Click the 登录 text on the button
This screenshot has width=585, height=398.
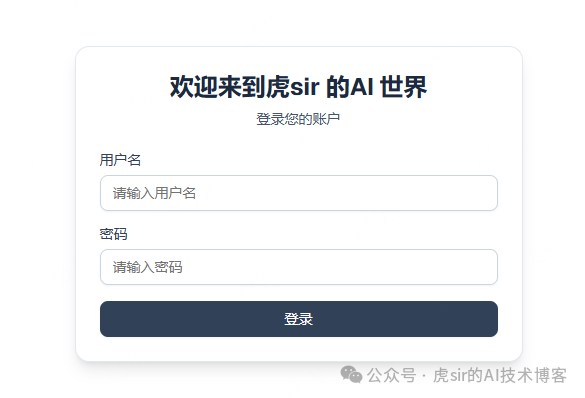coord(298,319)
